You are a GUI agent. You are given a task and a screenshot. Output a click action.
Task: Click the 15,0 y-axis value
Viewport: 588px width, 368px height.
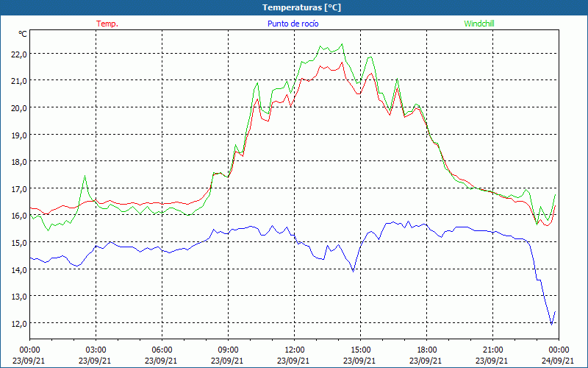19,242
